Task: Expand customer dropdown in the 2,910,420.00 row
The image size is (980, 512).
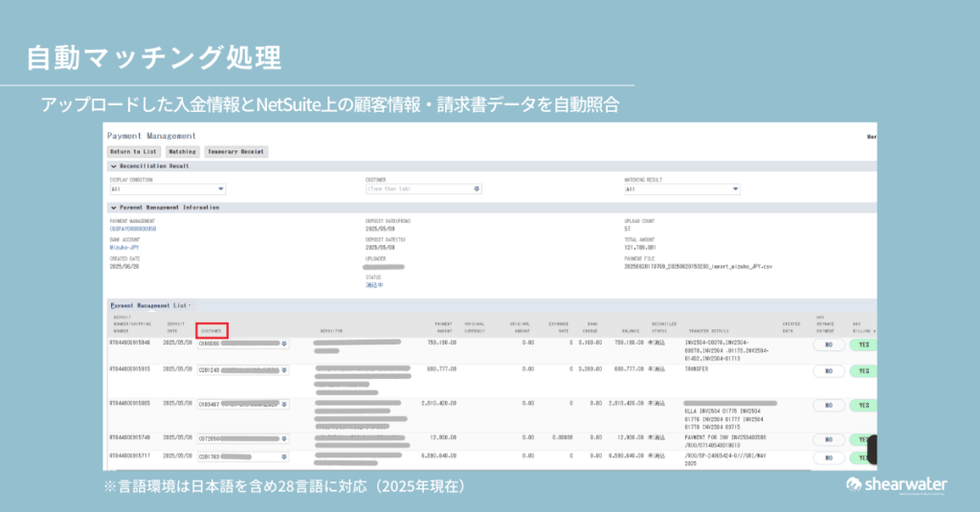Action: pyautogui.click(x=284, y=405)
